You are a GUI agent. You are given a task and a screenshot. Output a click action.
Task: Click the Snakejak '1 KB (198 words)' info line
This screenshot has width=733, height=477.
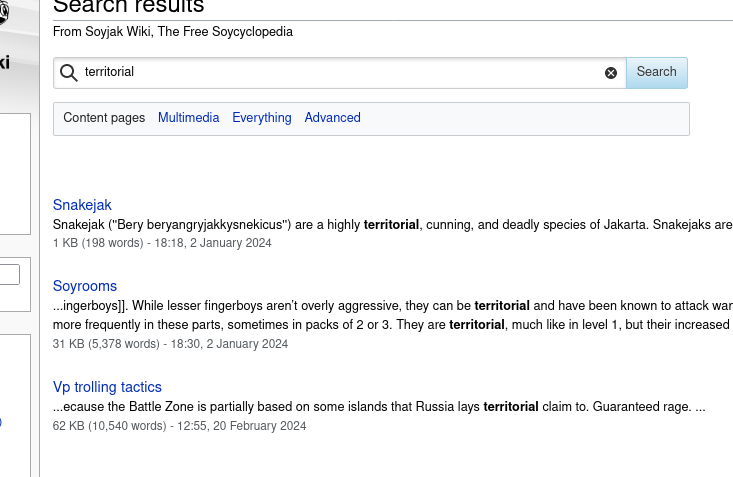162,243
